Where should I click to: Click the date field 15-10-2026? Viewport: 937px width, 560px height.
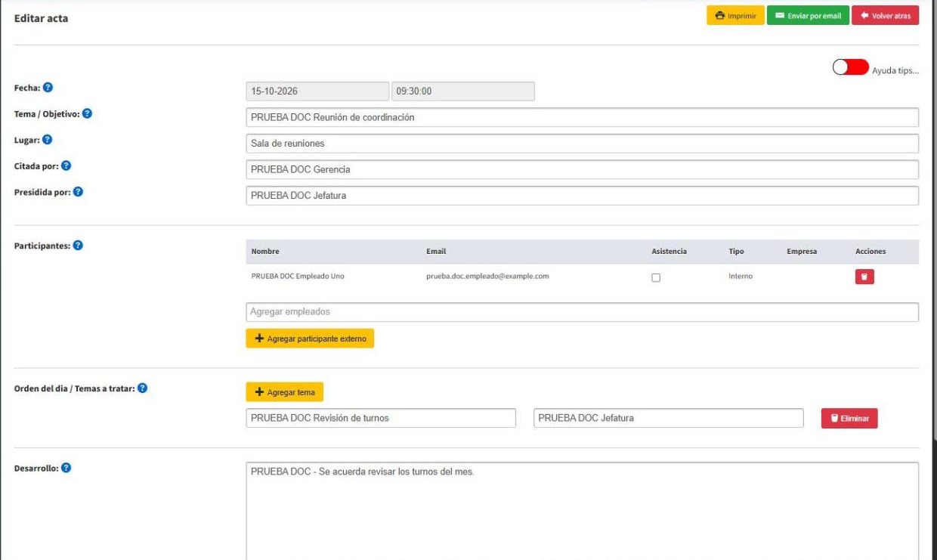coord(317,91)
